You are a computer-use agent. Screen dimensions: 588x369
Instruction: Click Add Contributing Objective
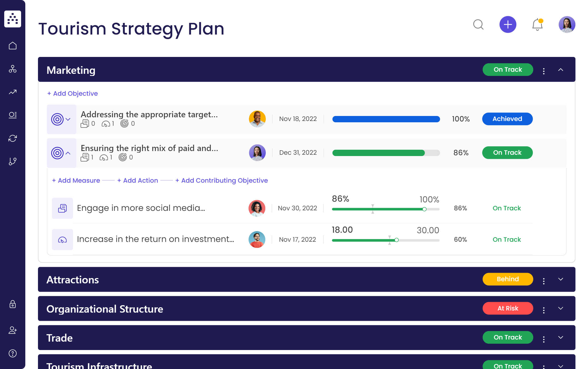221,180
